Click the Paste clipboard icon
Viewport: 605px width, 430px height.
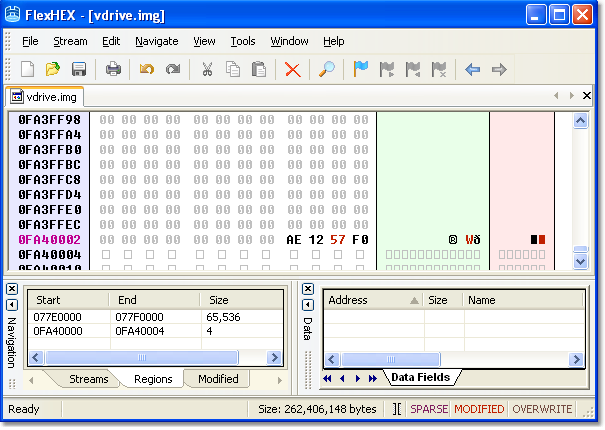coord(259,69)
